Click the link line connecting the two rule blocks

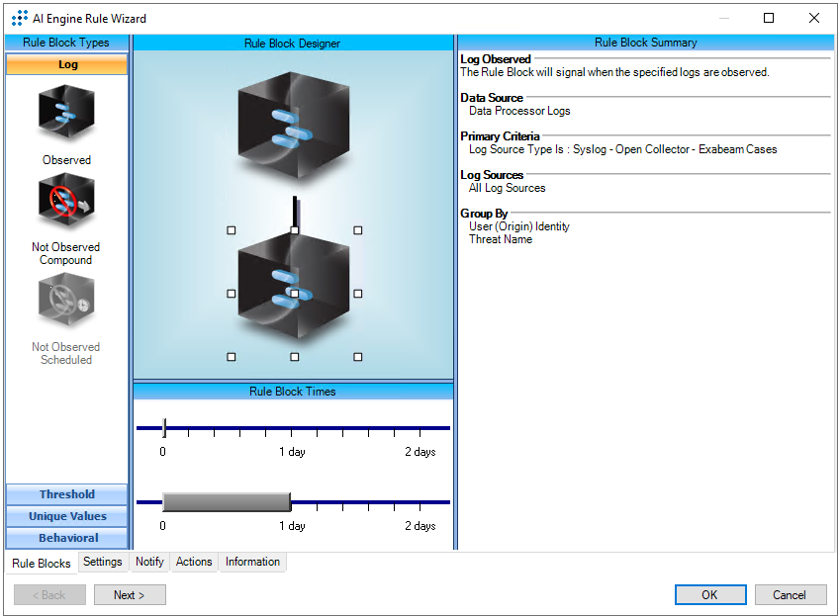[x=294, y=211]
